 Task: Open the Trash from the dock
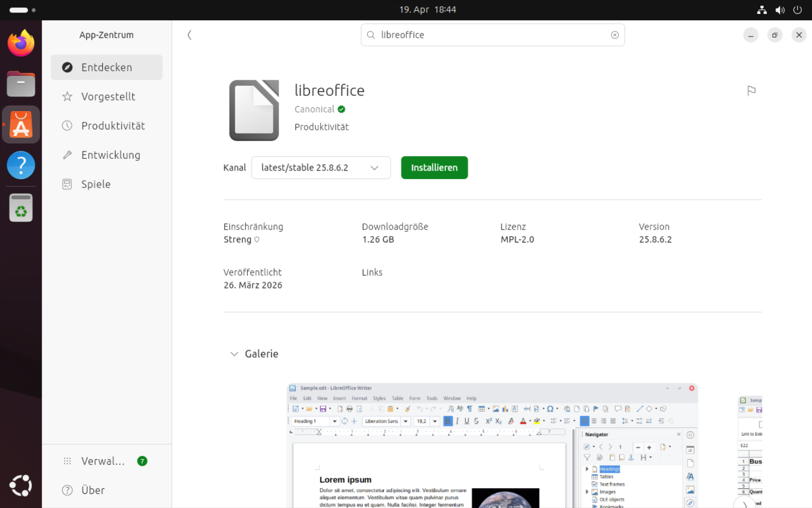[x=21, y=208]
